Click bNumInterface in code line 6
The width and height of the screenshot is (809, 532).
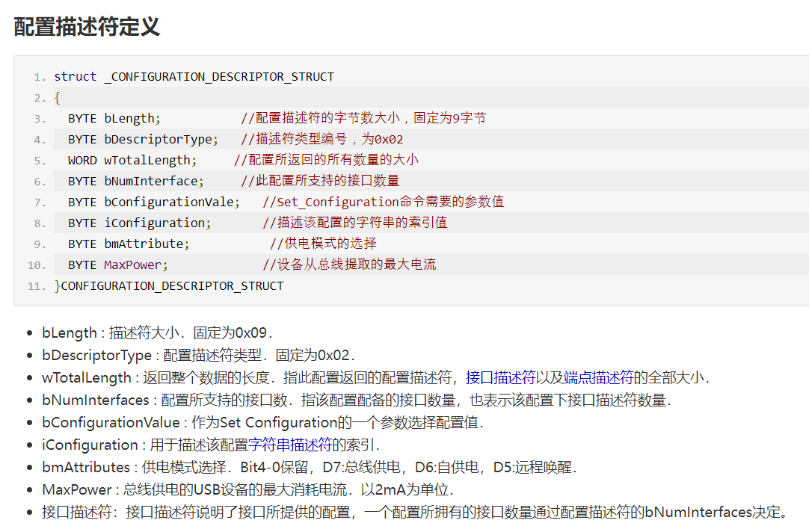153,181
